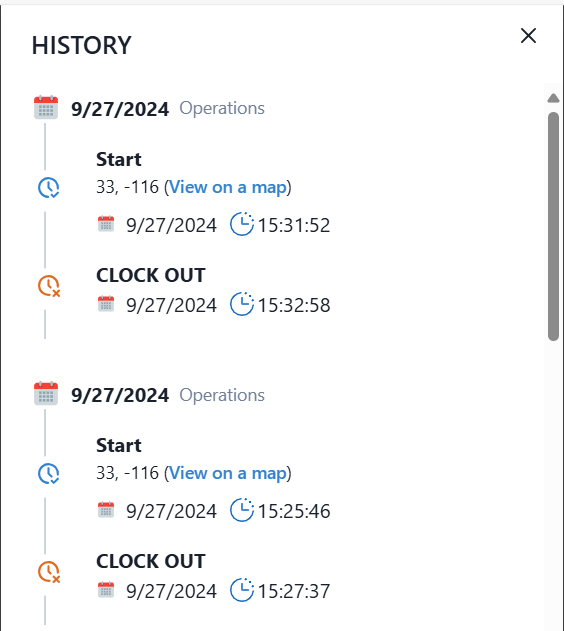
Task: Click the blue Start clock icon in second entry
Action: coord(49,473)
